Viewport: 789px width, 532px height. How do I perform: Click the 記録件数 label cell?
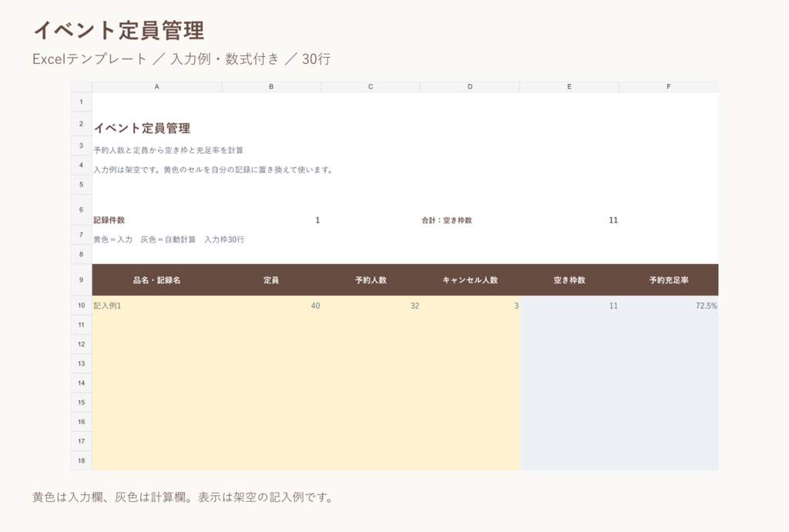[109, 219]
